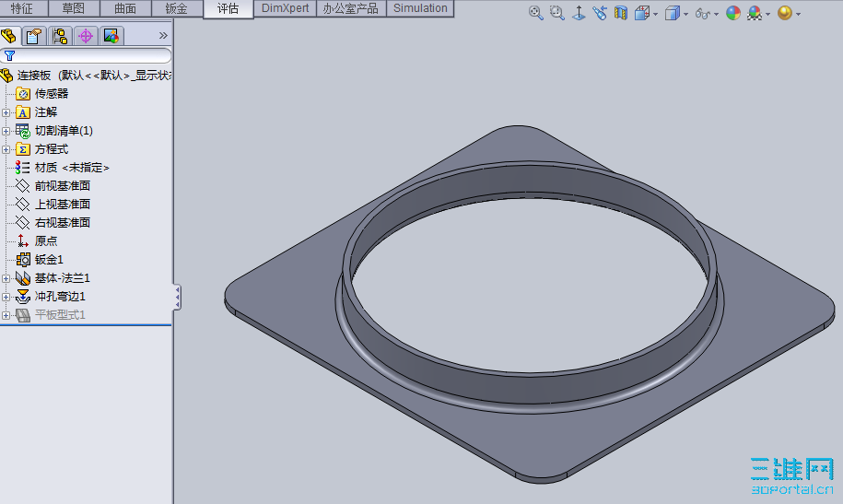Select the 上视基准面 plane

click(63, 205)
